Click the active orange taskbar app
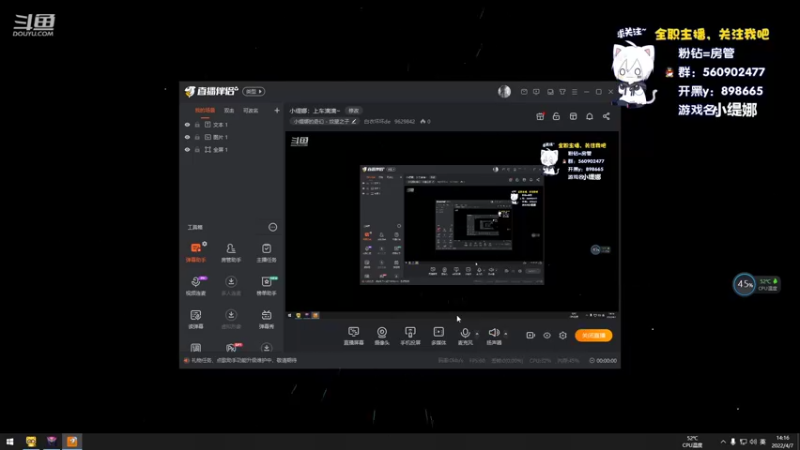The width and height of the screenshot is (800, 450). coord(72,441)
